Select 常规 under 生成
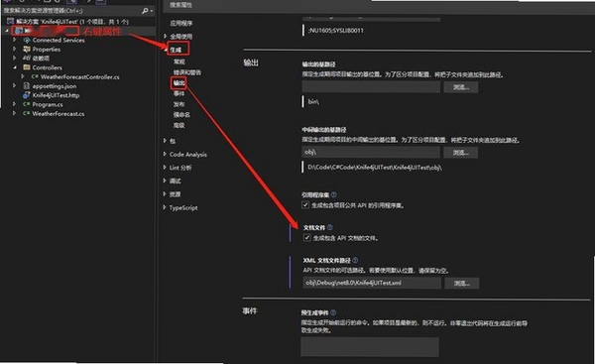This screenshot has height=364, width=595. coord(179,61)
